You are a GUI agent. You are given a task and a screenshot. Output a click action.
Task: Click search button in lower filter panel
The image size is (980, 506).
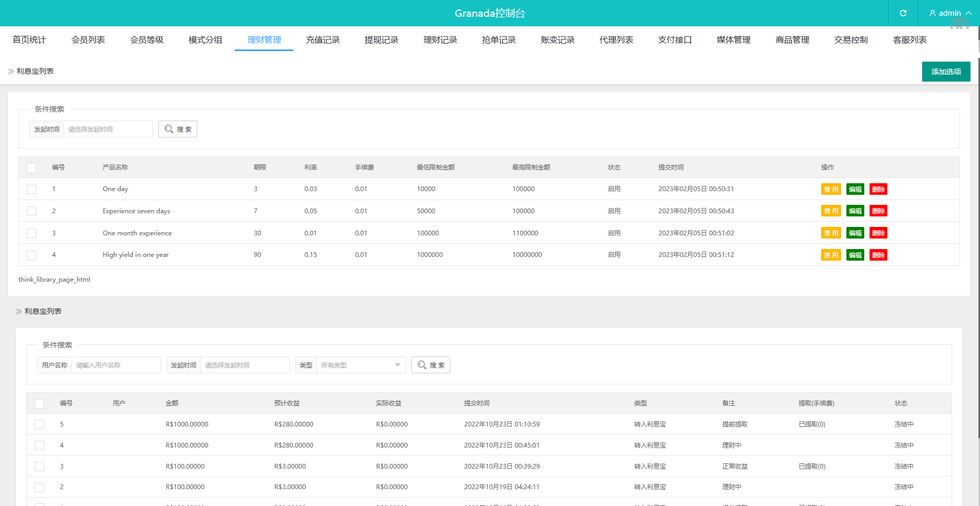click(430, 365)
